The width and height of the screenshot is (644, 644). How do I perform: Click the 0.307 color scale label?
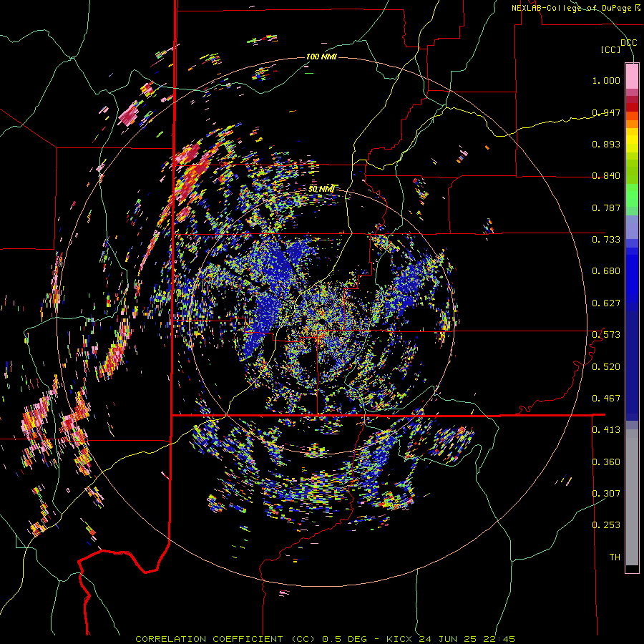coord(606,494)
